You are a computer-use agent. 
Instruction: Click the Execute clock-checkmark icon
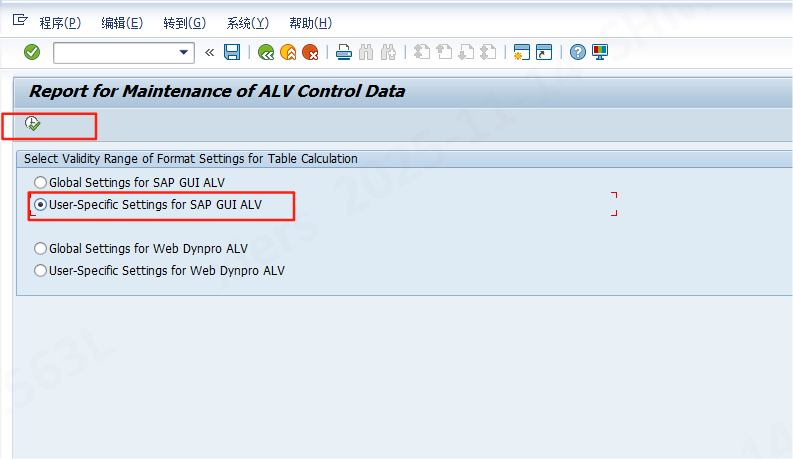coord(33,124)
